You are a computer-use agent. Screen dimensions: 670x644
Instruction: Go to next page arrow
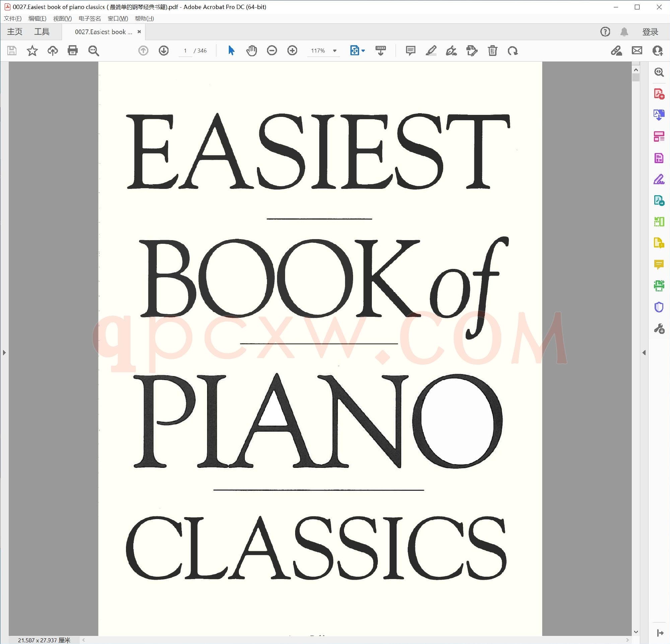point(164,51)
